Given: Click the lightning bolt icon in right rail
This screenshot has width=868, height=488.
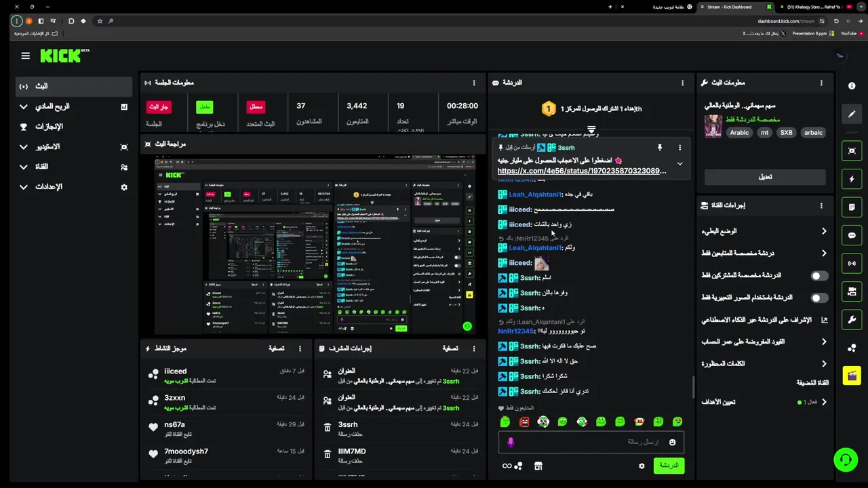Looking at the screenshot, I should click(x=852, y=179).
